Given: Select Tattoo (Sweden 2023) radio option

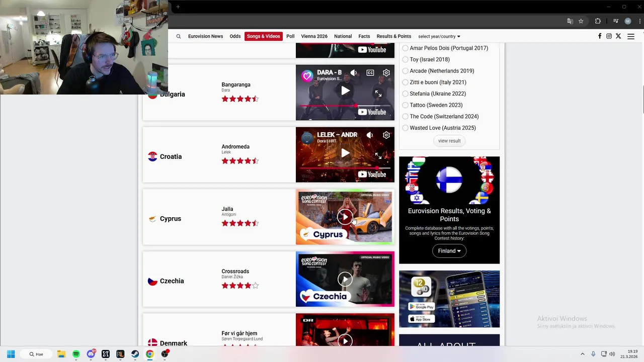Looking at the screenshot, I should pos(406,105).
